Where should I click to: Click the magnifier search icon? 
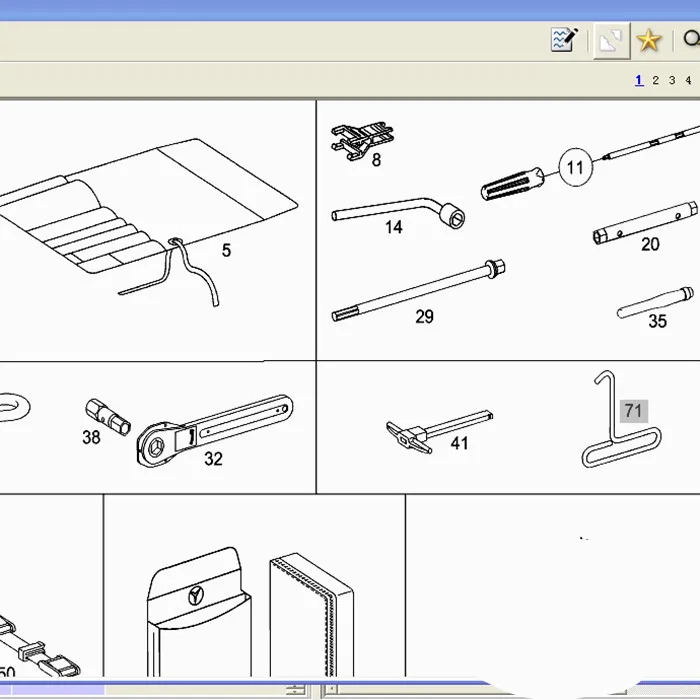pyautogui.click(x=692, y=39)
